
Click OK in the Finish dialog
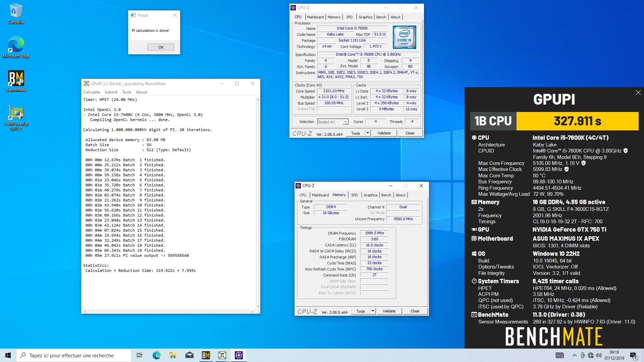161,47
